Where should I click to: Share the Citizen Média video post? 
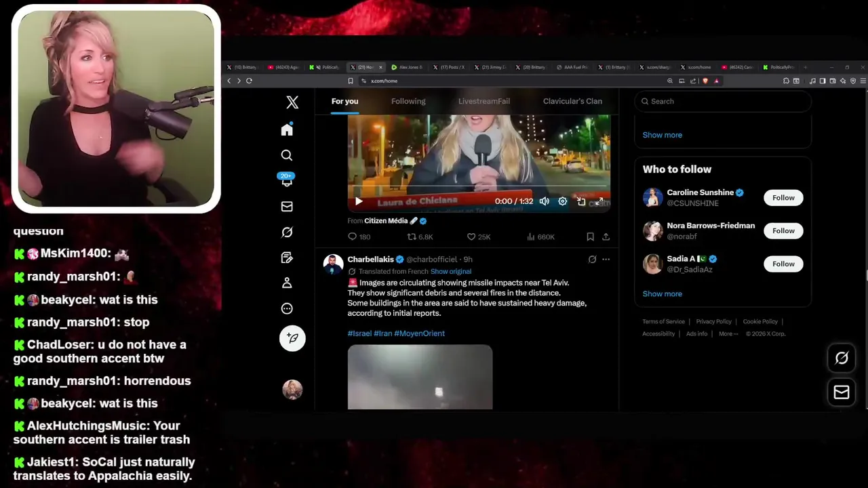coord(606,237)
